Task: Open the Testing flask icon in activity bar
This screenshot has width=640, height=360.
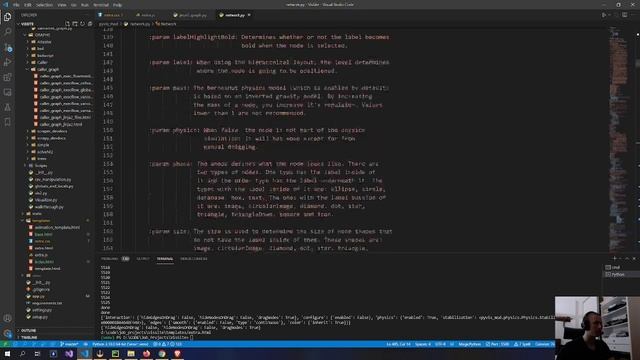Action: pos(7,107)
